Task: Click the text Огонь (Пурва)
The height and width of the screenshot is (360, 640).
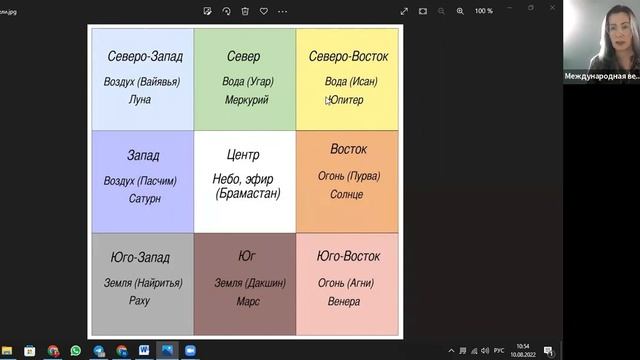Action: click(x=349, y=176)
